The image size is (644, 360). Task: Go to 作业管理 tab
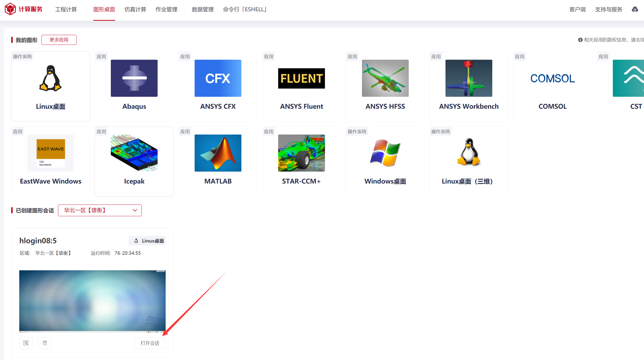pos(167,9)
